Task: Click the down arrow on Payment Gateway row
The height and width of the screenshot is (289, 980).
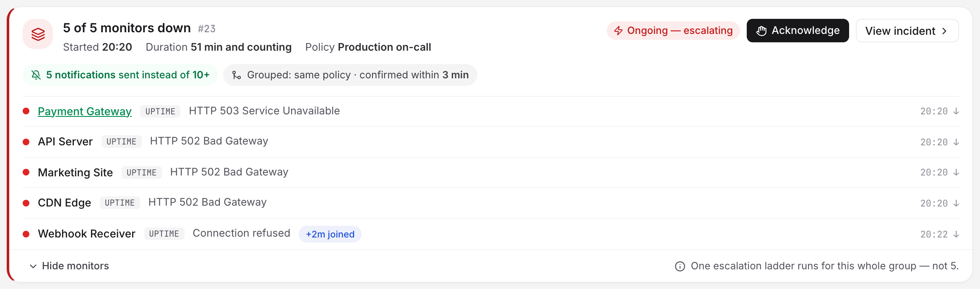Action: tap(956, 111)
